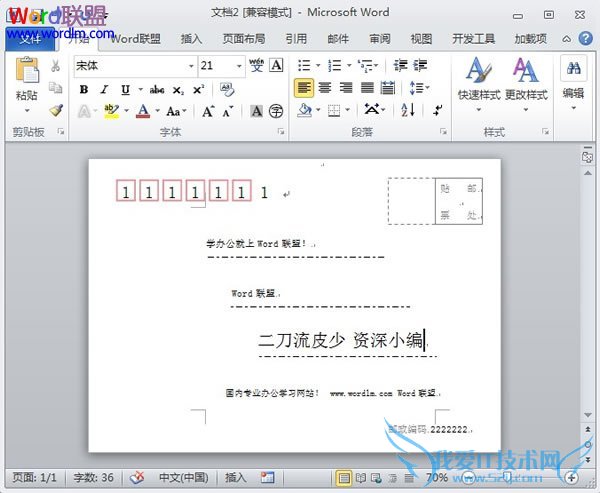Toggle character shading
The height and width of the screenshot is (493, 600).
[256, 111]
